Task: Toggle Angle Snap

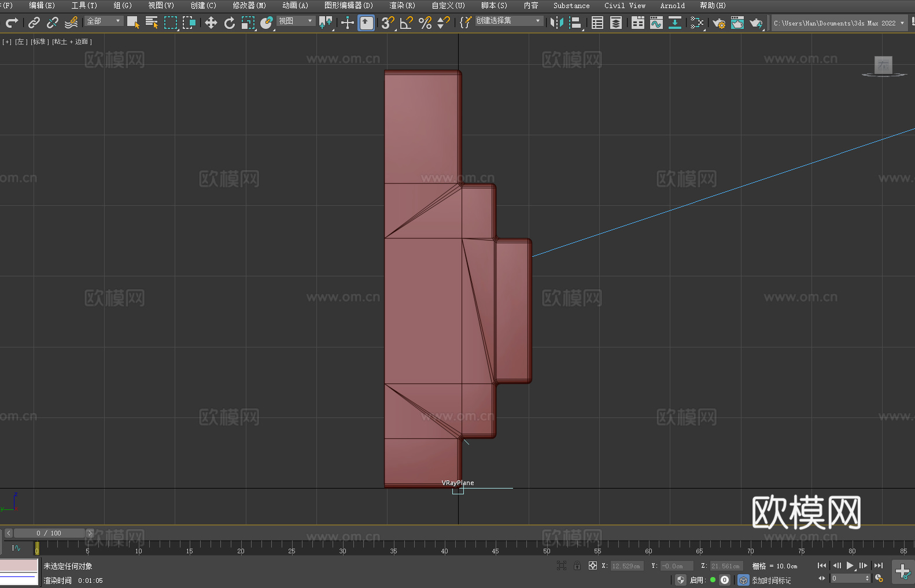Action: coord(407,23)
